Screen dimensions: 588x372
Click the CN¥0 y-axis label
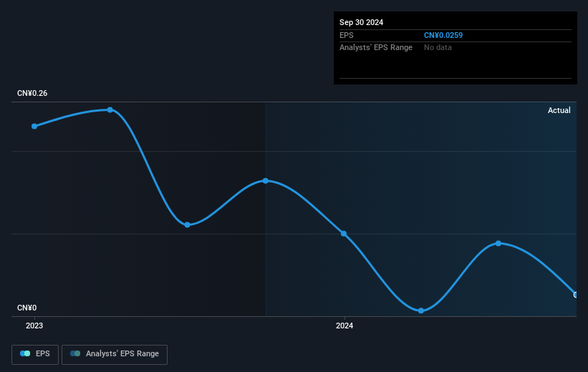tap(27, 308)
